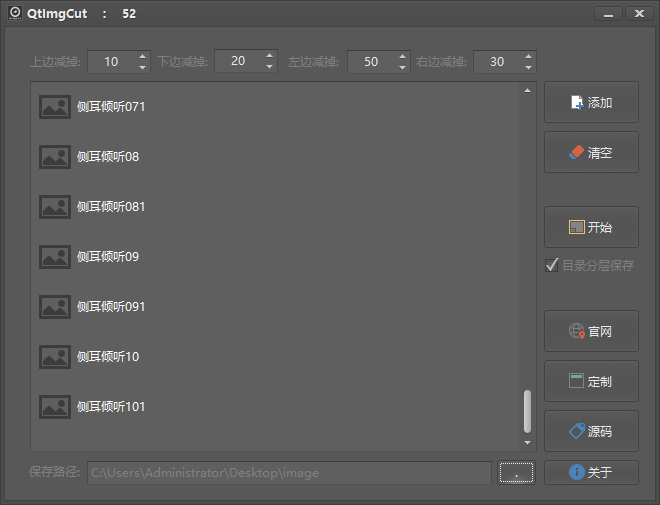Select the image icon for 侧耳倾听10
Screen dimensions: 660x505
point(55,357)
